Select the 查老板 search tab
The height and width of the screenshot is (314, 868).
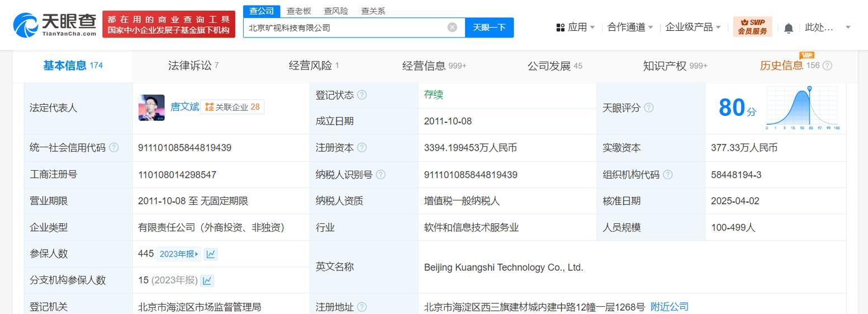[x=299, y=11]
